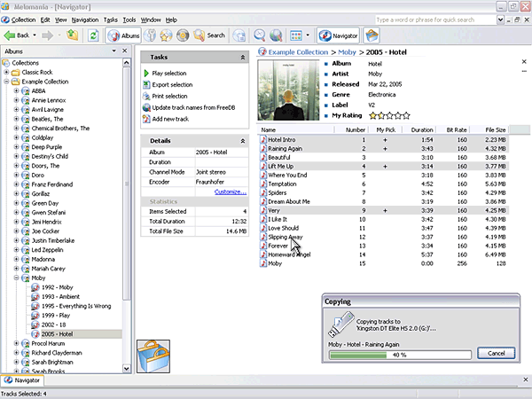Click the microphone artists toolbar icon
Screen dimensions: 532x399
point(150,35)
